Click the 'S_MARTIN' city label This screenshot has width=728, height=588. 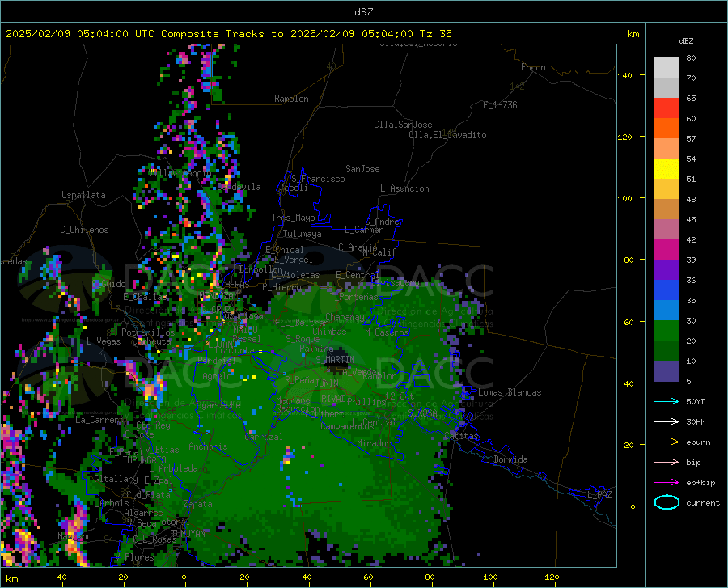[335, 360]
